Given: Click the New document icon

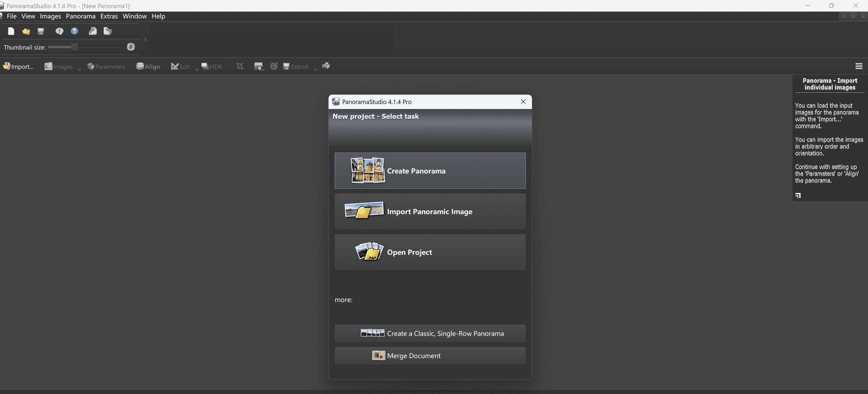Looking at the screenshot, I should click(11, 32).
